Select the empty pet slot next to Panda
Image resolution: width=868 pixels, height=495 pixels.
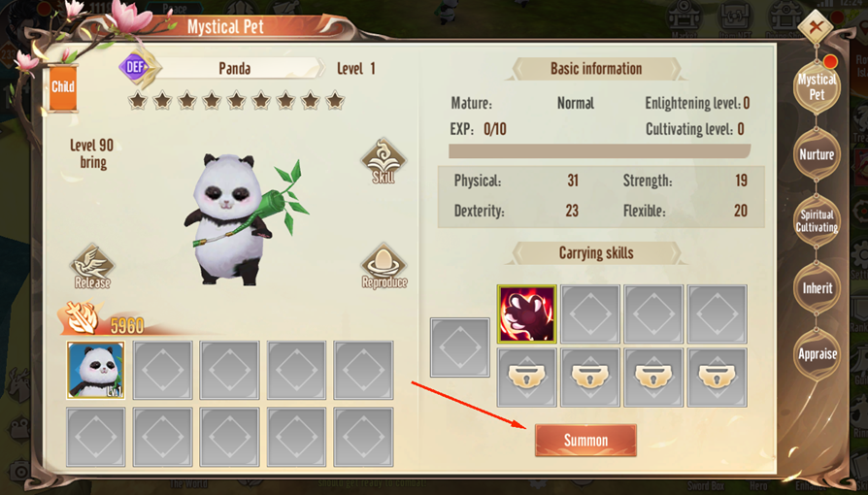(163, 370)
